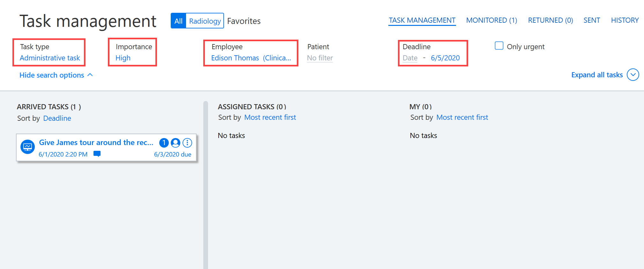Click the ARRIVED TASKS (1) heading
Screen dimensions: 644x269
pos(49,107)
